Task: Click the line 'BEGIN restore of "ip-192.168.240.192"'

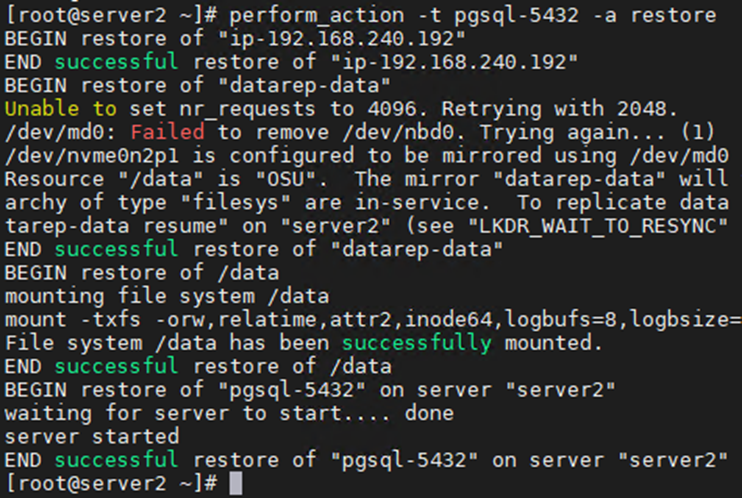Action: (235, 39)
